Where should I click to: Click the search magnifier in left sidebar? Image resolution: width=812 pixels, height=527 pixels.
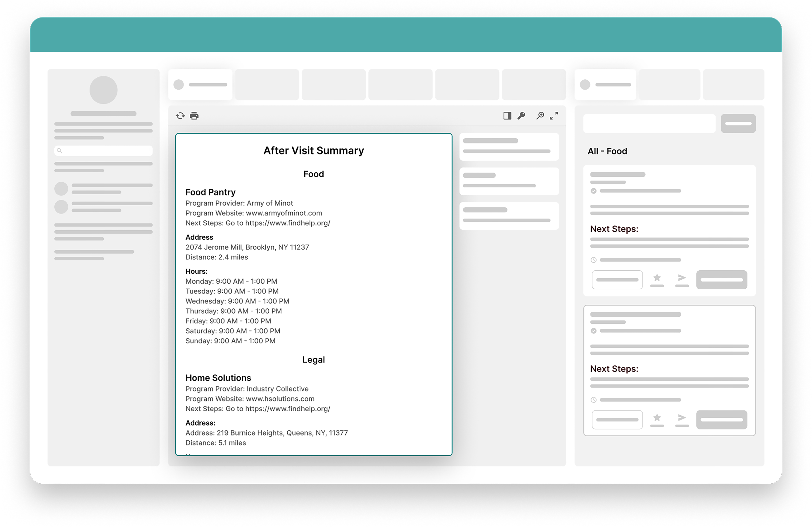point(59,150)
